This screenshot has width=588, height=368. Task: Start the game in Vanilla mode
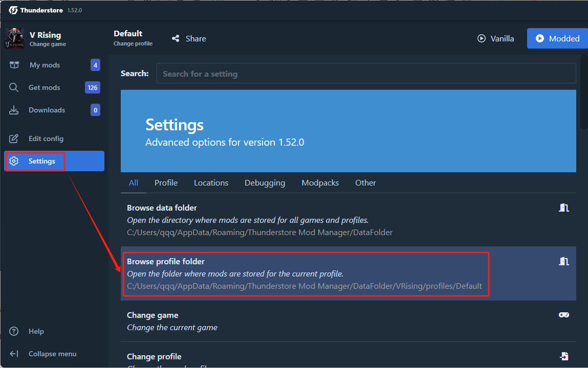[495, 38]
